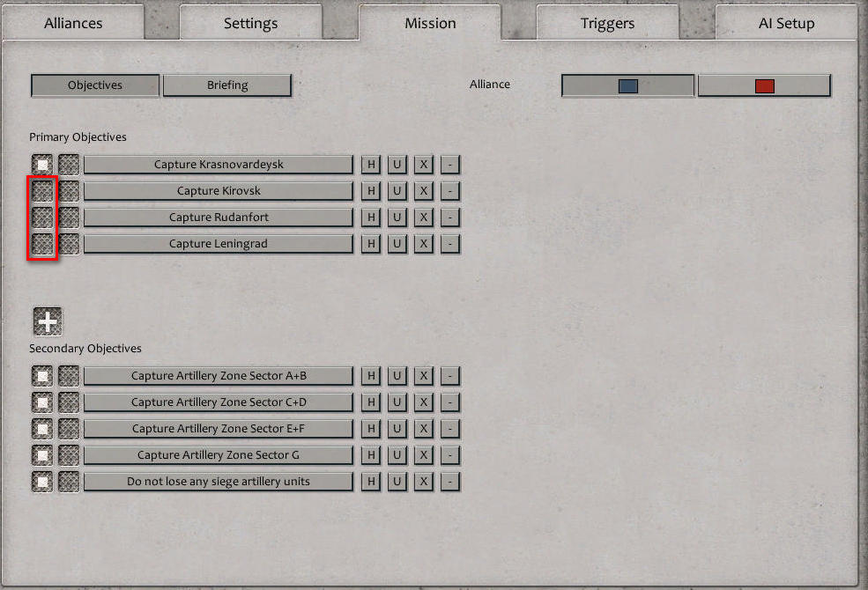
Task: Open the Alliances tab
Action: pos(73,23)
